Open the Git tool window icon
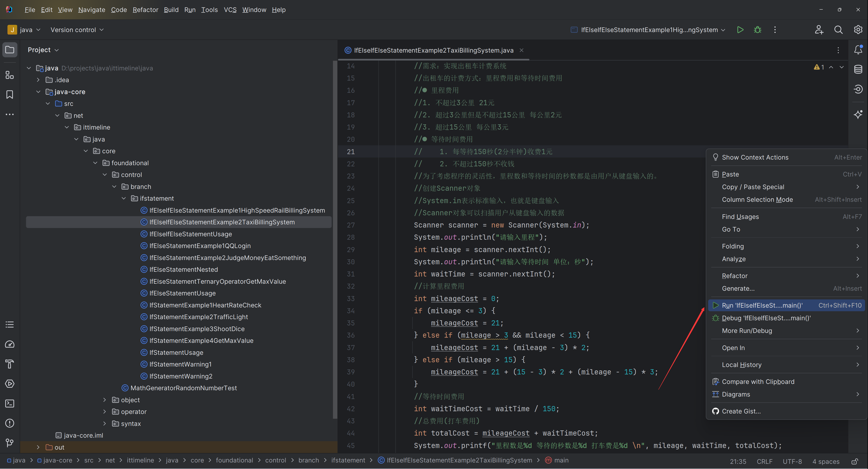 pos(10,443)
